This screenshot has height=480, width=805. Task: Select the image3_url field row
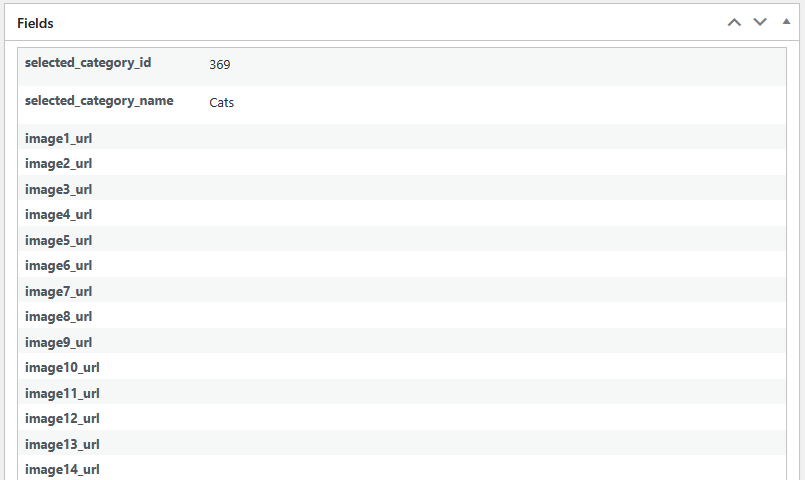pos(59,189)
